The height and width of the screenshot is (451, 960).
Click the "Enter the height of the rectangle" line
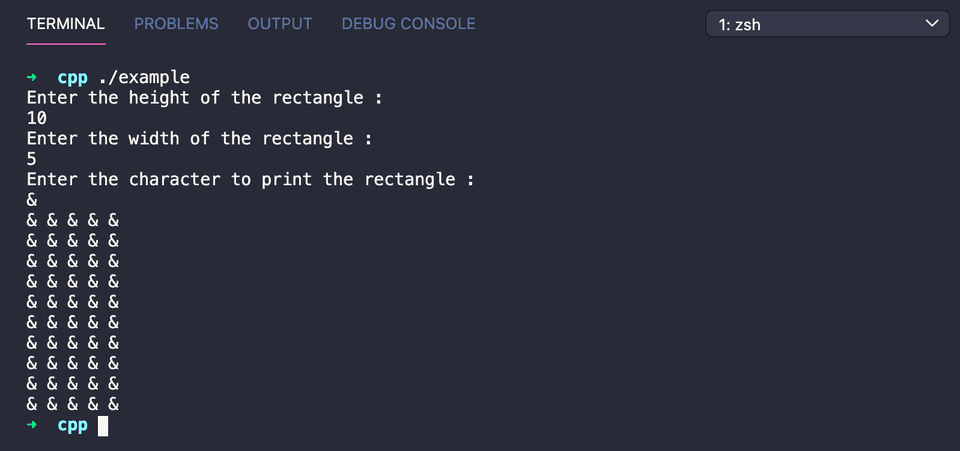tap(205, 98)
